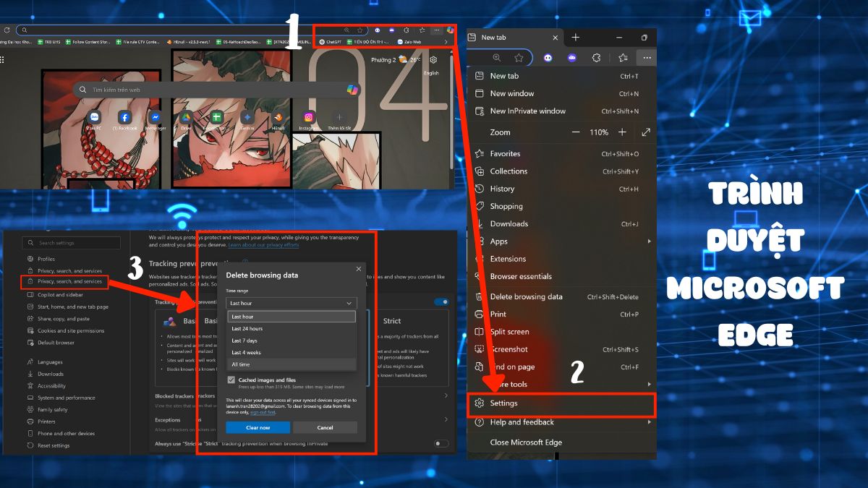The width and height of the screenshot is (868, 488).
Task: Click the Copilot icon after the three-dot menu button
Action: [x=450, y=30]
